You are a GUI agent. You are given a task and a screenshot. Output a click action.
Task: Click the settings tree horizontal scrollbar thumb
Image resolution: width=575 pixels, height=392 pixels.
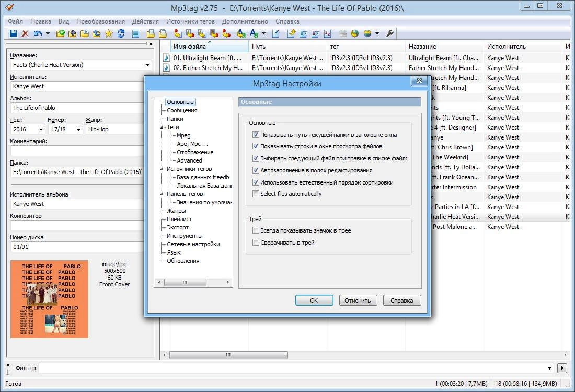[185, 282]
